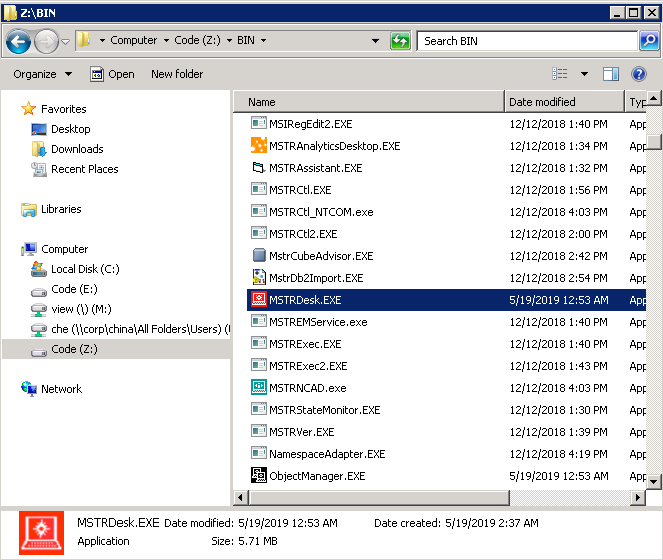Click the Change your view icon
The image size is (663, 560).
pyautogui.click(x=560, y=74)
